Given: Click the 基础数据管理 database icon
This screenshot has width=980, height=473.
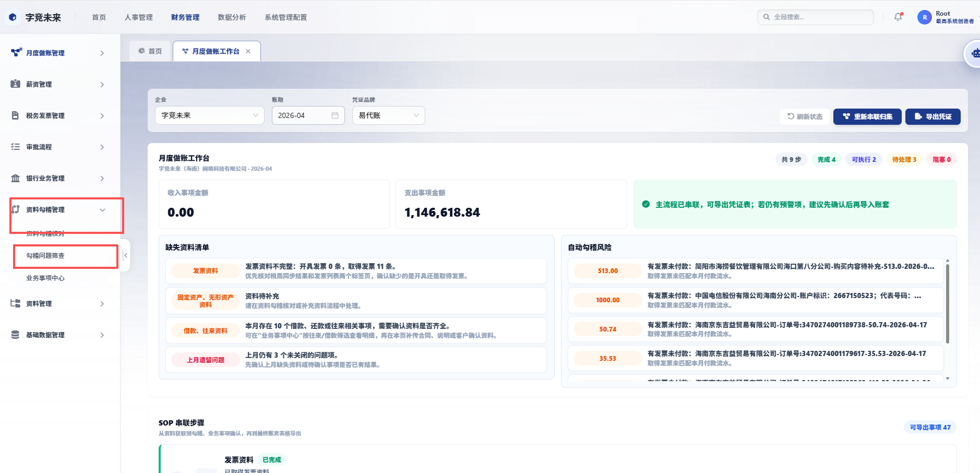Looking at the screenshot, I should (16, 335).
